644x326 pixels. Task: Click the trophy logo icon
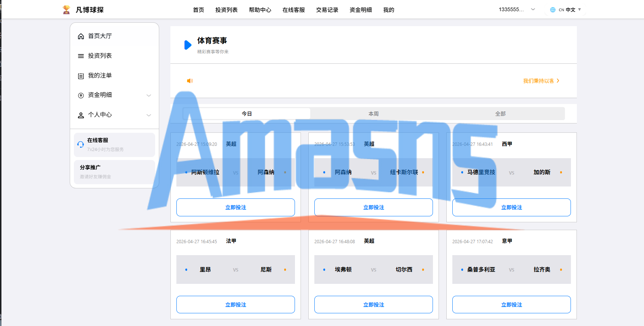tap(66, 10)
